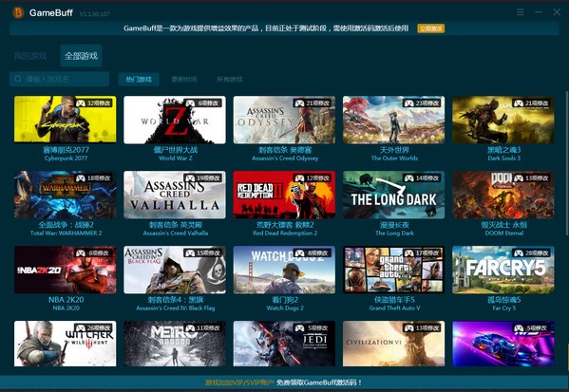
Task: Open the World War Z cover thumbnail
Action: [x=175, y=120]
